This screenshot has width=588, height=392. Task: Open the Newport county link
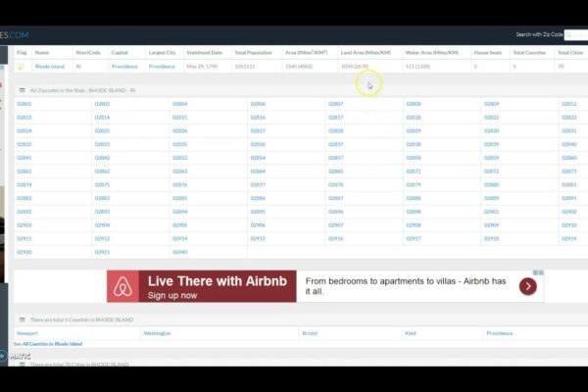(x=27, y=333)
